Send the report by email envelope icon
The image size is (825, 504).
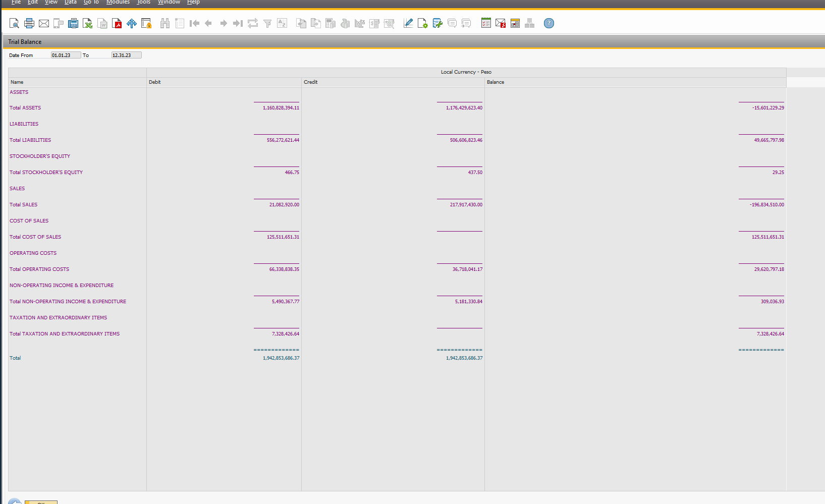pyautogui.click(x=44, y=23)
